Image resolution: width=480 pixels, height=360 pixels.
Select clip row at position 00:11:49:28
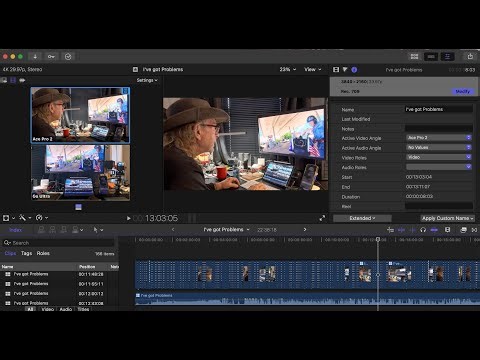click(59, 274)
